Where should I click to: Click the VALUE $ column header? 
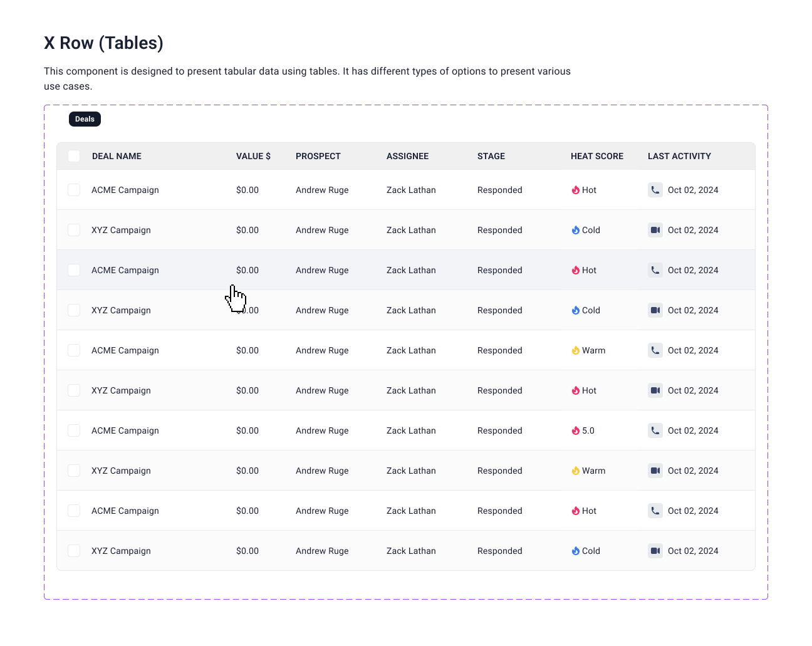253,156
